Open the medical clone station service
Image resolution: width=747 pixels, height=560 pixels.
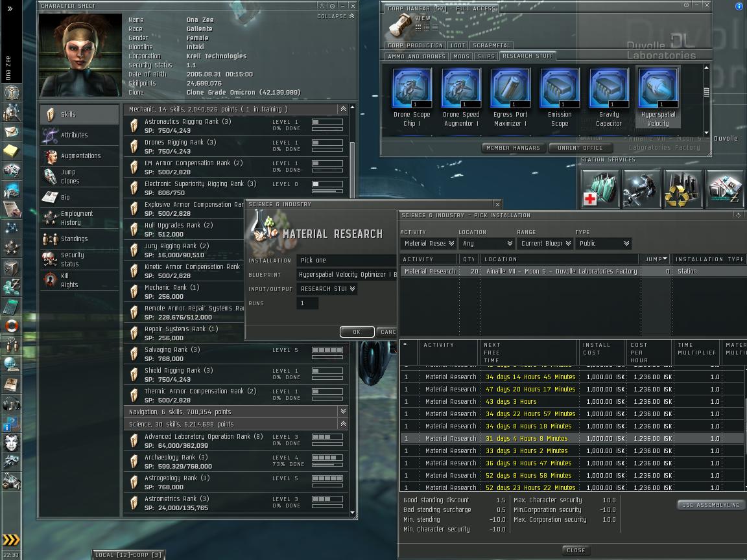[x=599, y=189]
